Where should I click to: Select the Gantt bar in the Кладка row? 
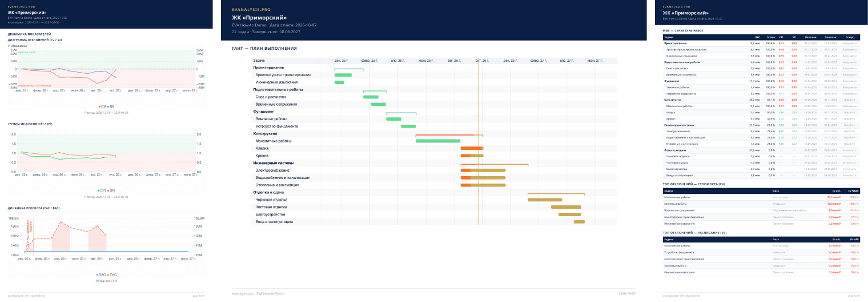(x=472, y=148)
